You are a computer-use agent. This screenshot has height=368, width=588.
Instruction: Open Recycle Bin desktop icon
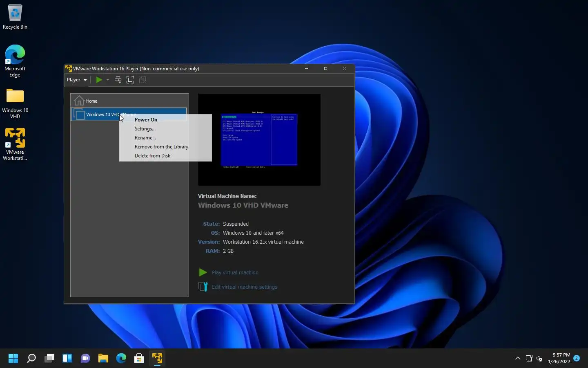click(x=15, y=17)
